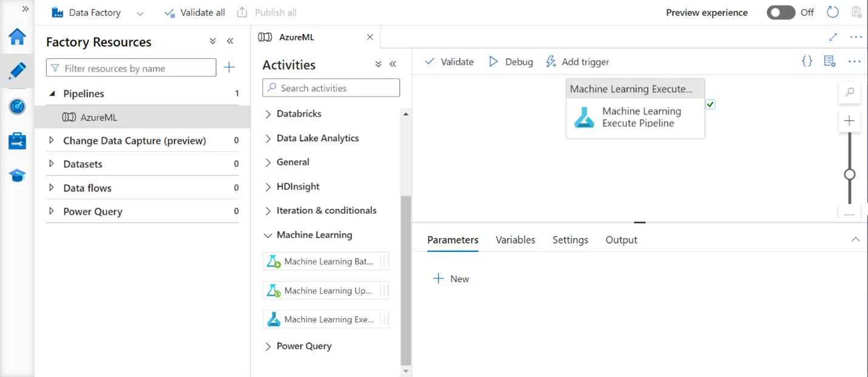Open the Manage toolbox icon
The width and height of the screenshot is (868, 377).
(x=17, y=141)
